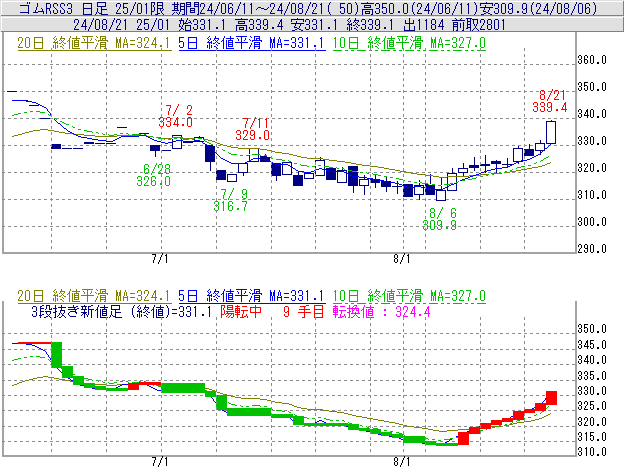The width and height of the screenshot is (624, 475).
Task: Click the 360.0 price axis label in upper chart
Action: pyautogui.click(x=592, y=60)
